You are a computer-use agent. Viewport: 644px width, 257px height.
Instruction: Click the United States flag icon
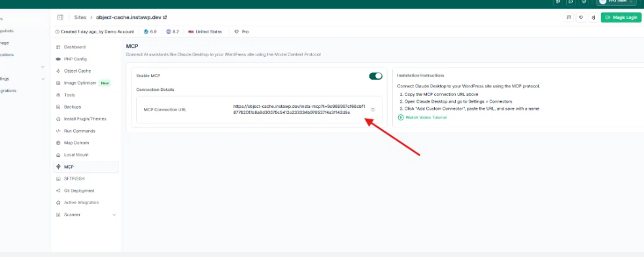(191, 31)
